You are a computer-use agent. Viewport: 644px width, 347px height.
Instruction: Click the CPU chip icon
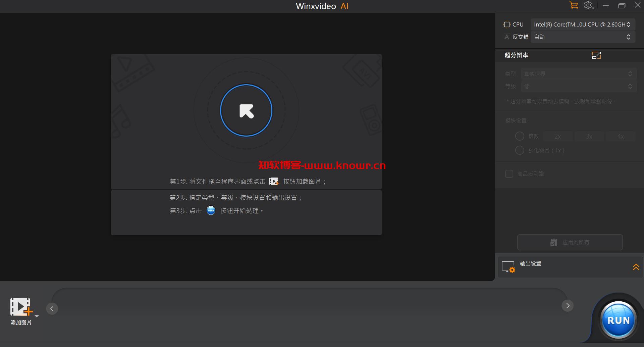pyautogui.click(x=507, y=24)
